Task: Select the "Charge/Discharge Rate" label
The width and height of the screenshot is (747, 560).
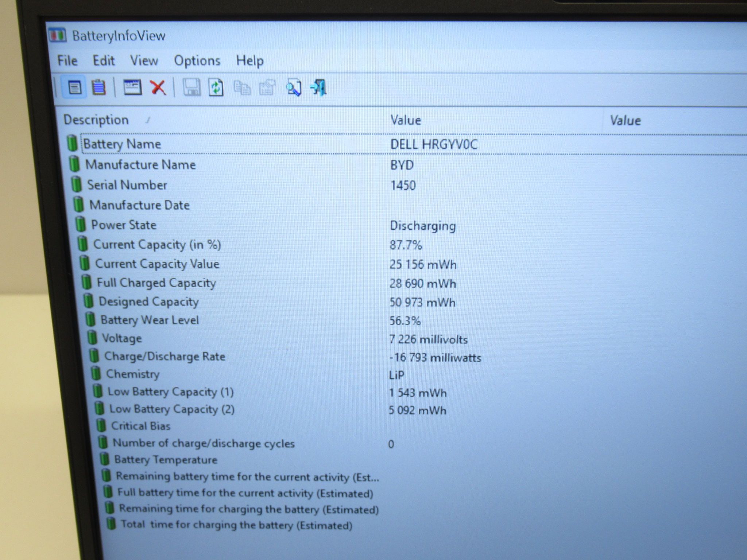Action: coord(165,356)
